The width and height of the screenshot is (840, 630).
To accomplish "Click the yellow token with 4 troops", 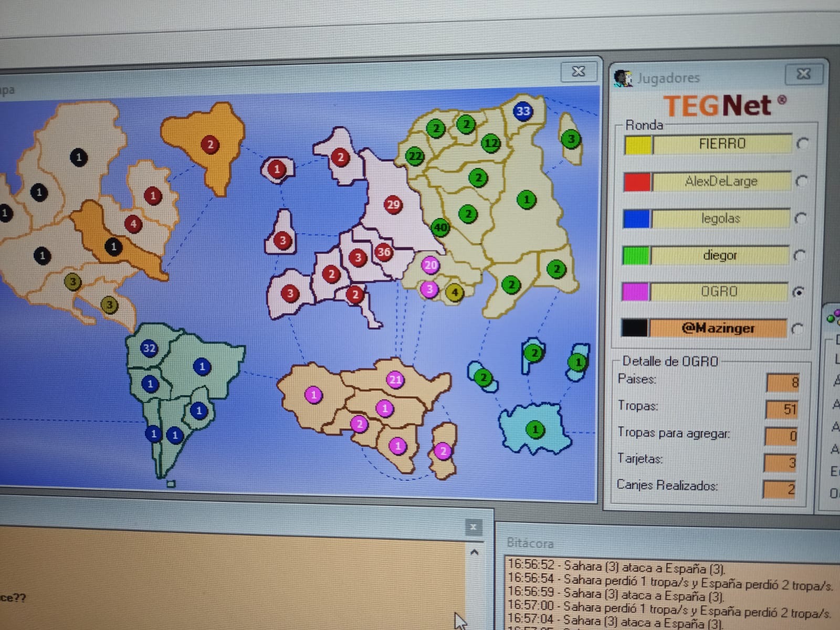I will [455, 292].
